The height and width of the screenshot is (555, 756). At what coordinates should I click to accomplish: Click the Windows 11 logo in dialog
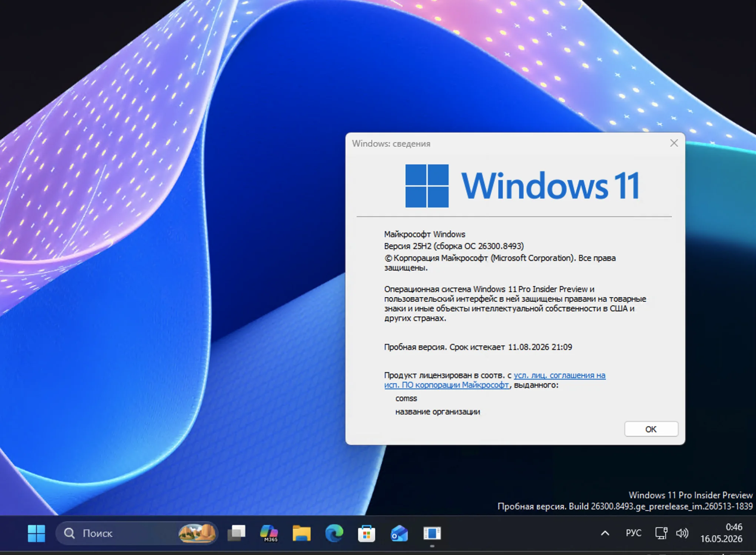click(x=522, y=186)
